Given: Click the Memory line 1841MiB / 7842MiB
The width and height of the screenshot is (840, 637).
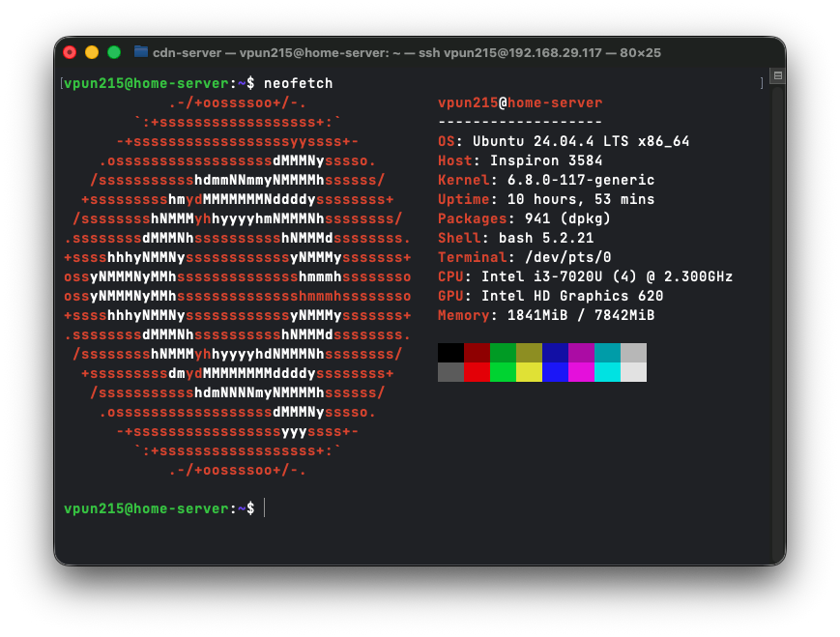Looking at the screenshot, I should (x=546, y=315).
